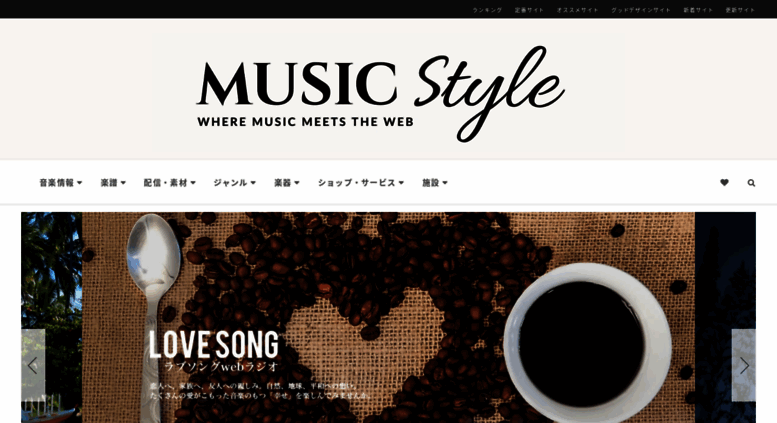This screenshot has width=777, height=423.
Task: Expand the 配信・素材 menu
Action: pyautogui.click(x=169, y=183)
